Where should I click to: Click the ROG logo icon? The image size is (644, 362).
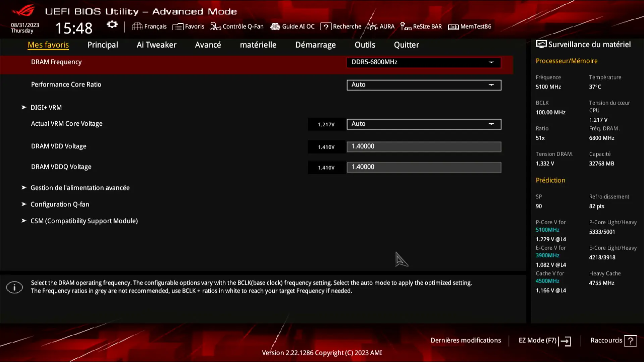[23, 10]
